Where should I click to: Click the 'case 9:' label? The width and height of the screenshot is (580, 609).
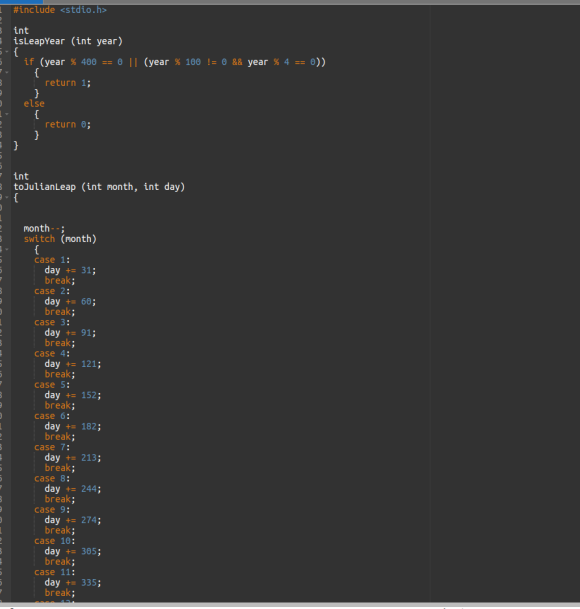(x=52, y=510)
